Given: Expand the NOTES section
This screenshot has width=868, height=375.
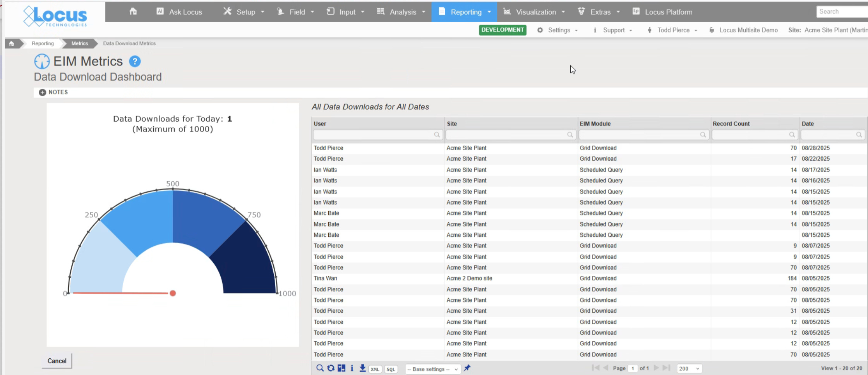Looking at the screenshot, I should 43,92.
